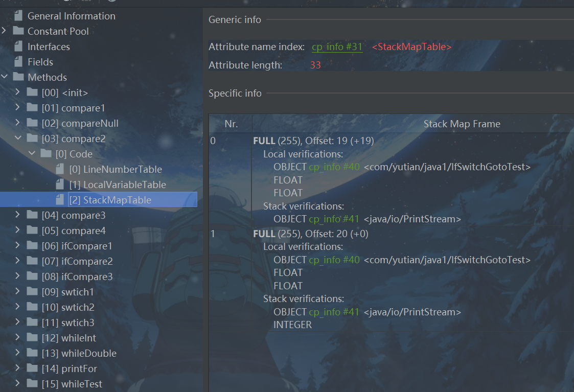Expand the [09] swtich1 method node

18,292
